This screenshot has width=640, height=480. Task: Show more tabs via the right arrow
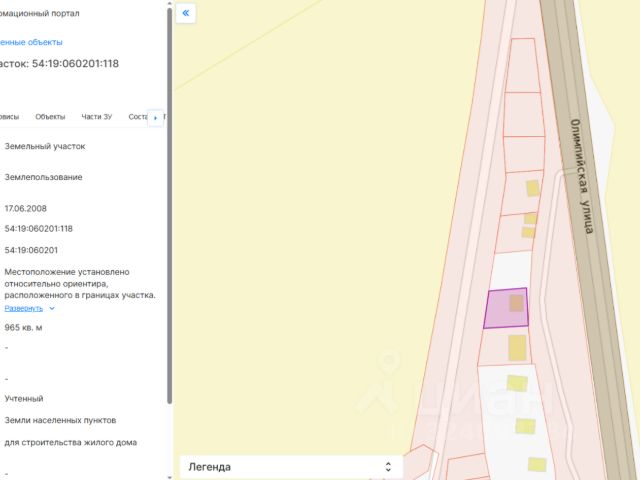[x=155, y=118]
